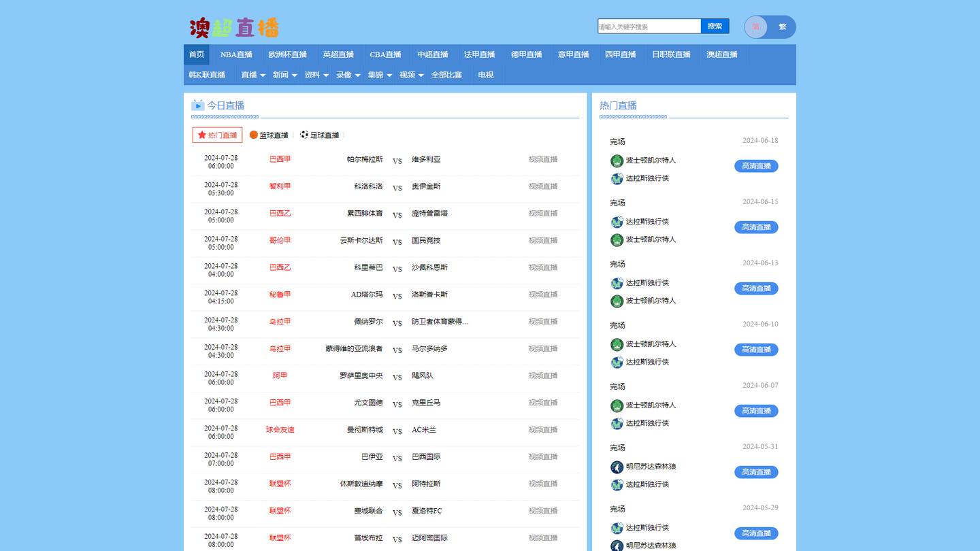Click 高清直播 for 2024-06-15 match
This screenshot has width=980, height=551.
point(756,227)
